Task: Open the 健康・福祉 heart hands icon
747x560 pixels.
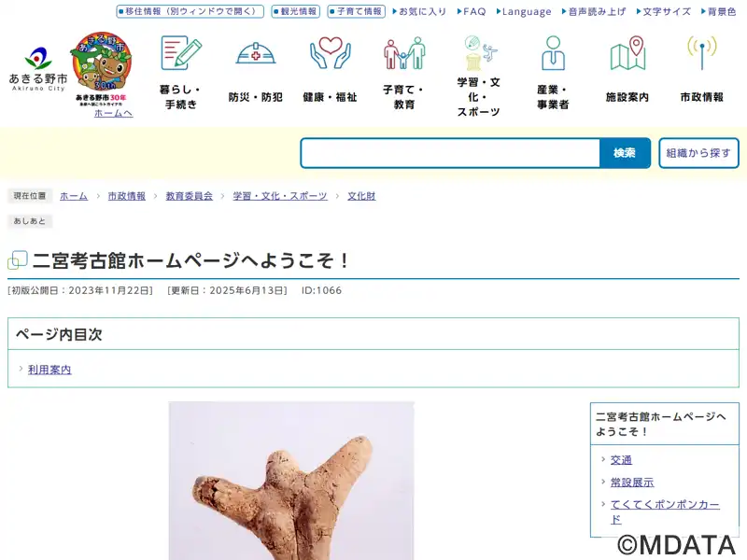Action: pyautogui.click(x=331, y=53)
